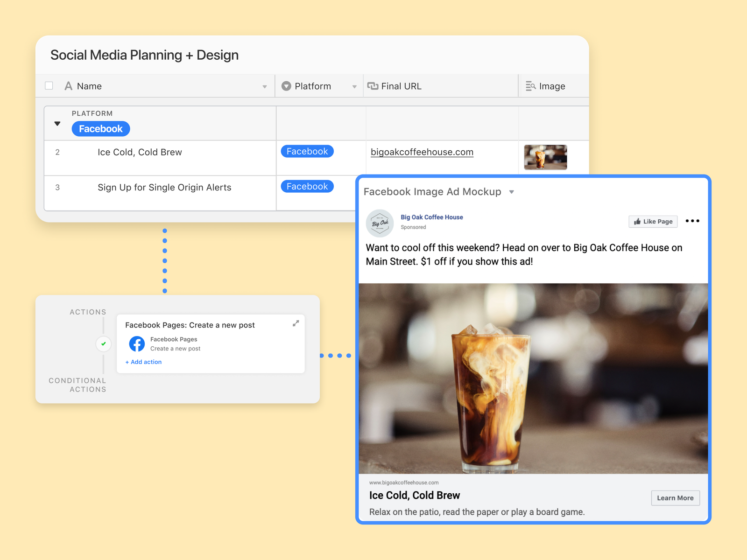747x560 pixels.
Task: Click the text field icon next to Name
Action: [x=69, y=86]
